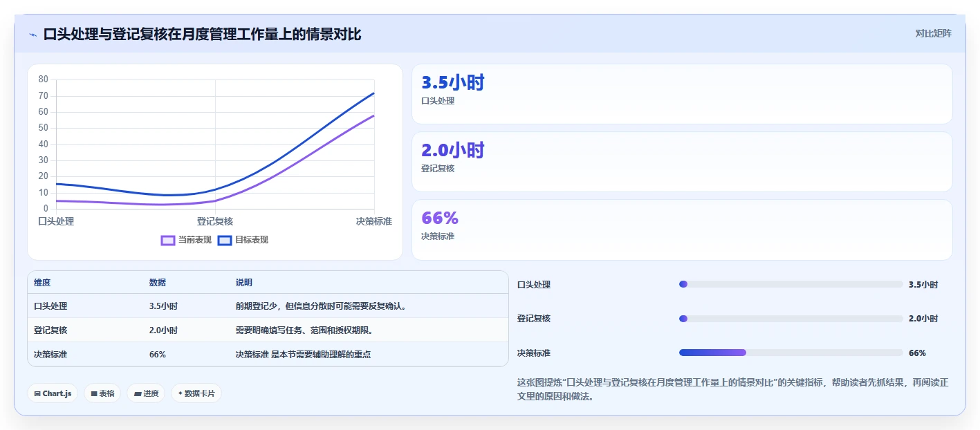The image size is (980, 430).
Task: Click the 决策标准 chart x-axis label
Action: [374, 221]
